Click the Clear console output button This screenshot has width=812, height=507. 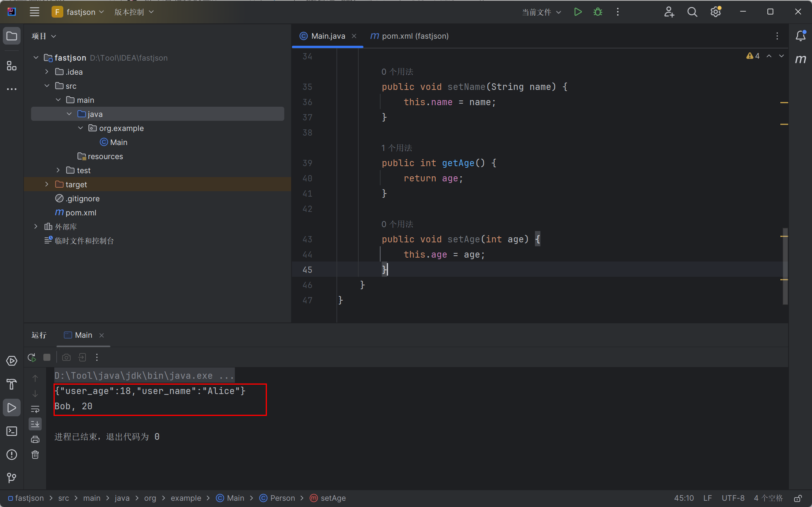36,455
